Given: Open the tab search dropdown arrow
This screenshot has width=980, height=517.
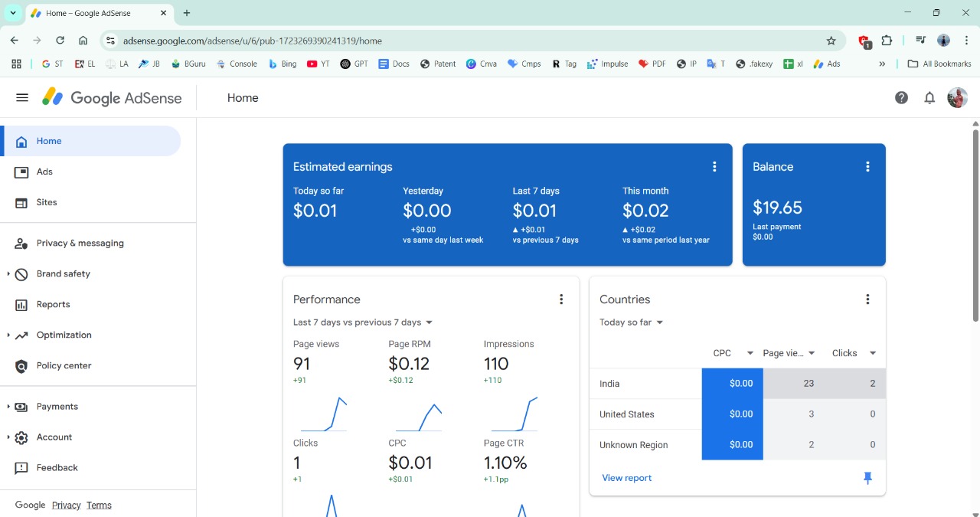Looking at the screenshot, I should tap(13, 13).
